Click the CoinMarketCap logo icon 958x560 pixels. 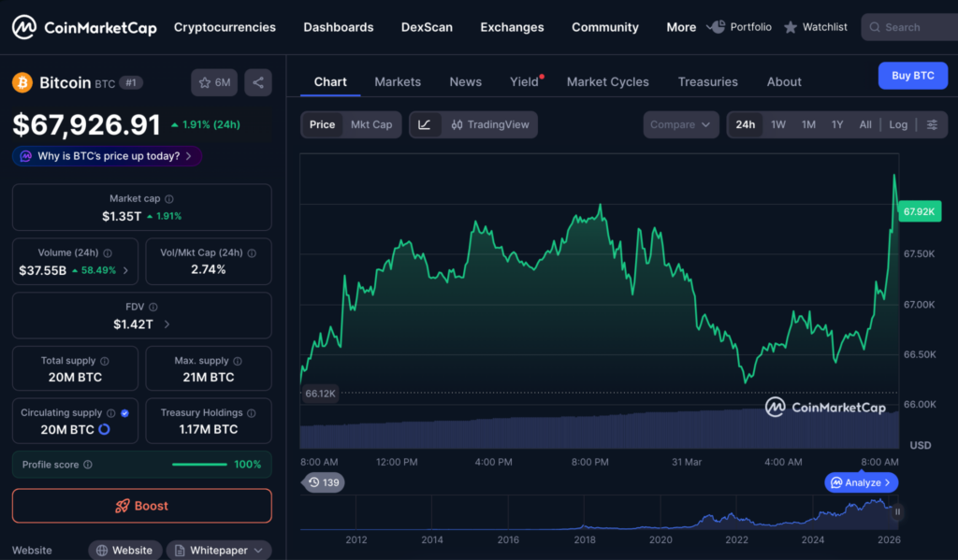(x=24, y=27)
